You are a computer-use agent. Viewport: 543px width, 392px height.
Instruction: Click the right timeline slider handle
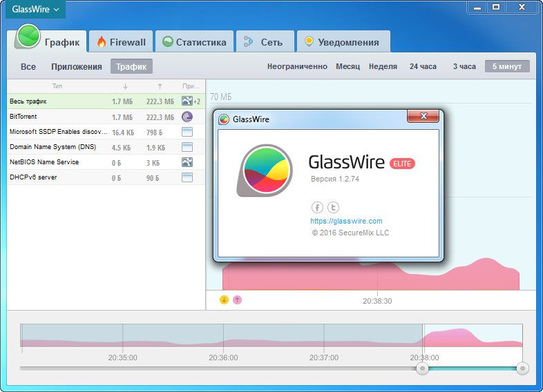pyautogui.click(x=522, y=369)
